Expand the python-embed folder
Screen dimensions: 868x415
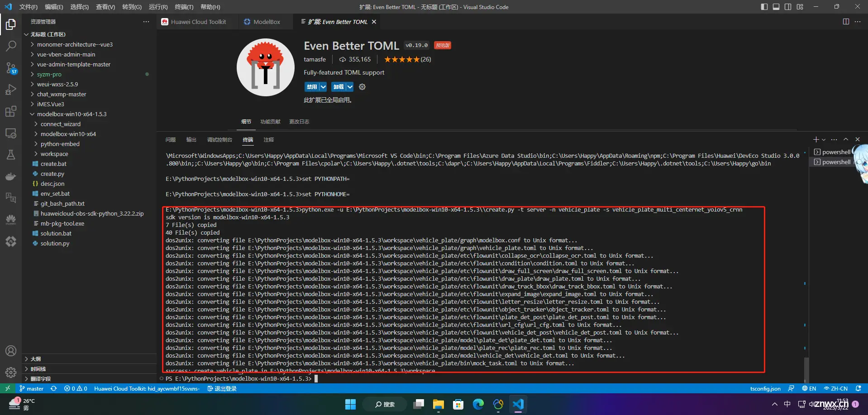[x=36, y=144]
